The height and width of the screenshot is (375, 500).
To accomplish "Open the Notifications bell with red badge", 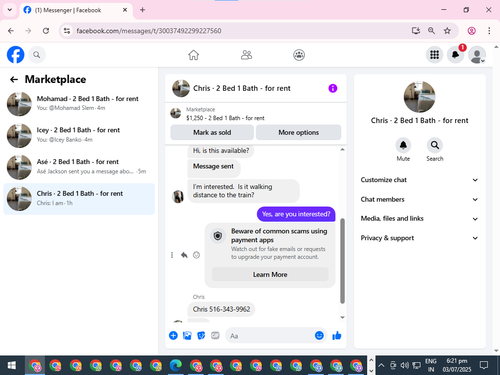I will pos(456,55).
